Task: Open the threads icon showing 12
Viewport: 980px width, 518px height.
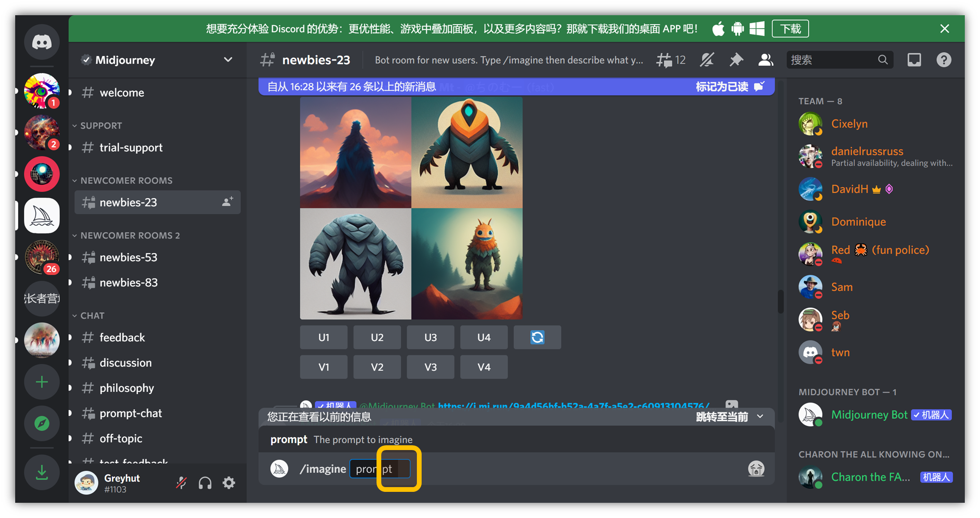Action: click(670, 60)
